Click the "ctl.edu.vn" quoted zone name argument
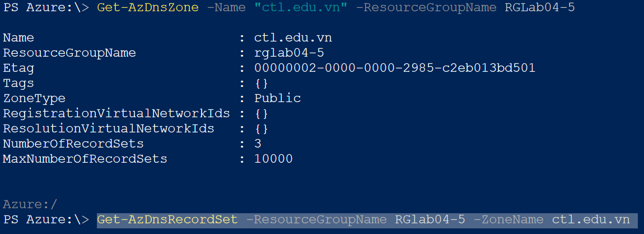This screenshot has width=644, height=234. tap(301, 7)
